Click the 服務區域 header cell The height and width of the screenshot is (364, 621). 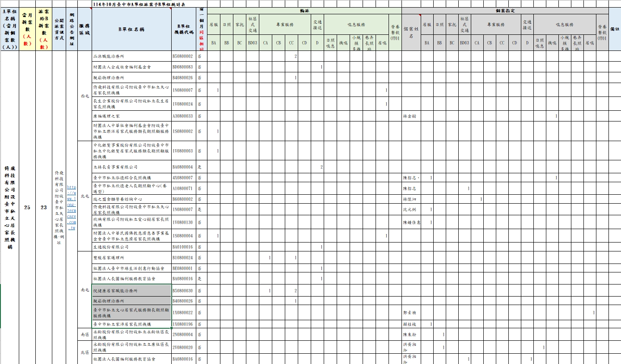coord(84,29)
